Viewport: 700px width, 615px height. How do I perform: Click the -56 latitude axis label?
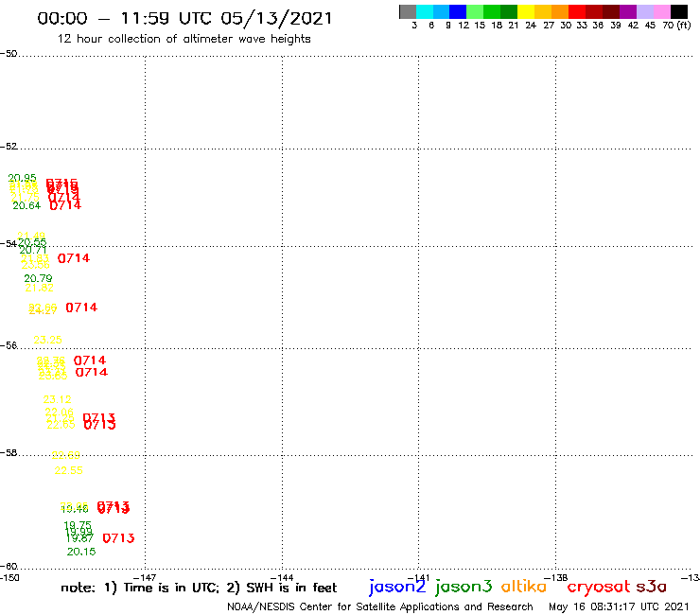pyautogui.click(x=9, y=345)
